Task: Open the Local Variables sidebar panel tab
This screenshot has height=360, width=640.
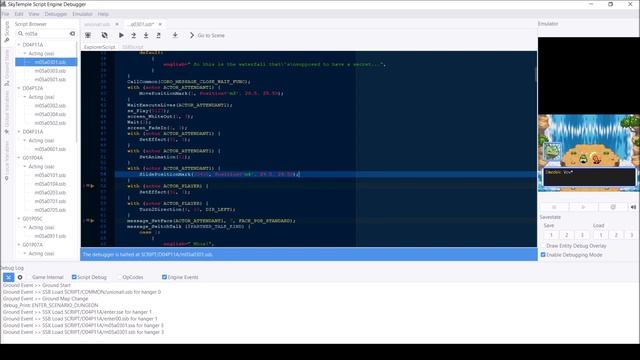Action: click(x=7, y=161)
